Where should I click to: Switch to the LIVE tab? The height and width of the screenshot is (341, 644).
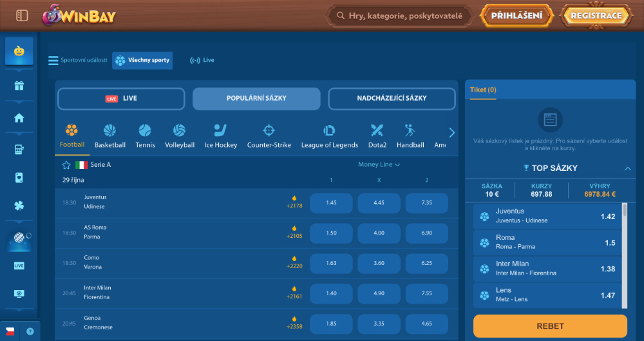(x=121, y=99)
